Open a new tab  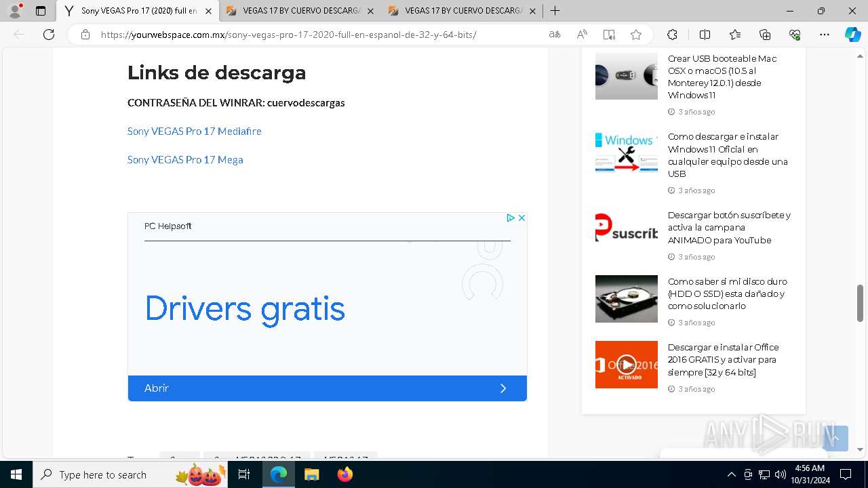[555, 11]
